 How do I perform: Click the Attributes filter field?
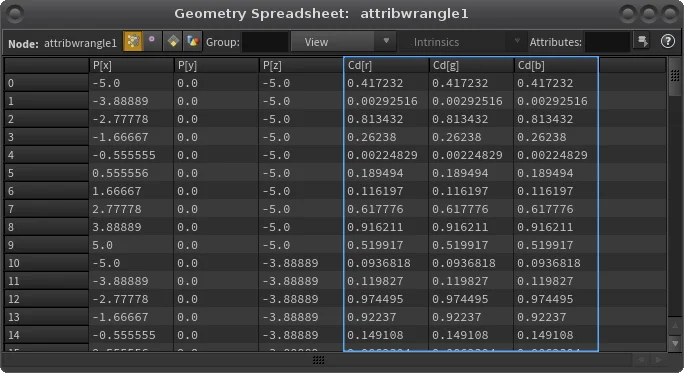click(607, 42)
